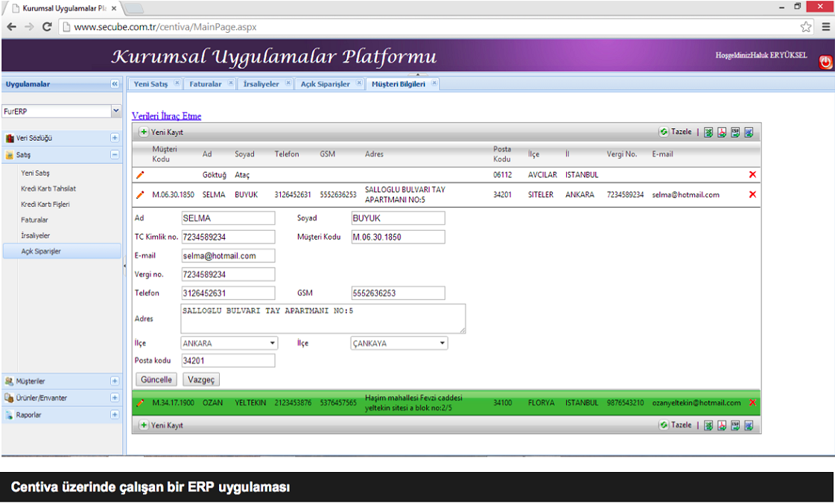The image size is (835, 504).
Task: Click the Güncelle button
Action: [156, 380]
